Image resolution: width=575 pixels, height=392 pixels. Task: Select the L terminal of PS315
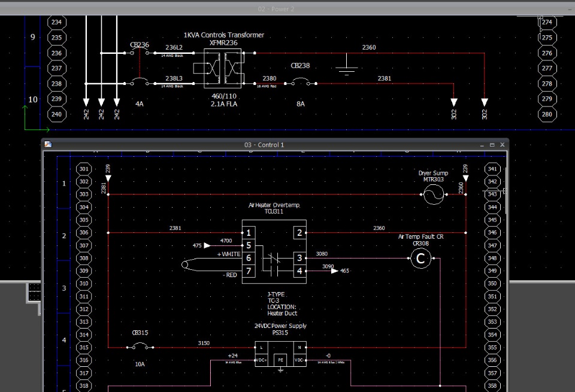tap(262, 347)
